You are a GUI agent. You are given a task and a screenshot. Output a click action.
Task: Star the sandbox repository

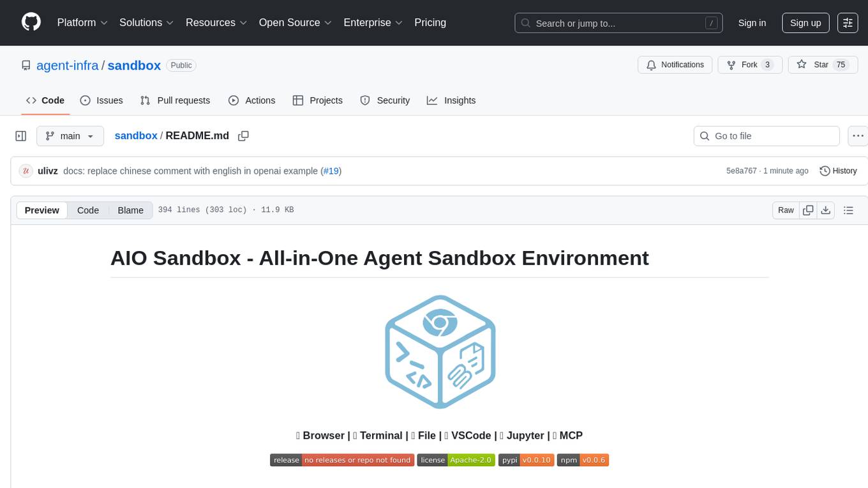[x=823, y=65]
